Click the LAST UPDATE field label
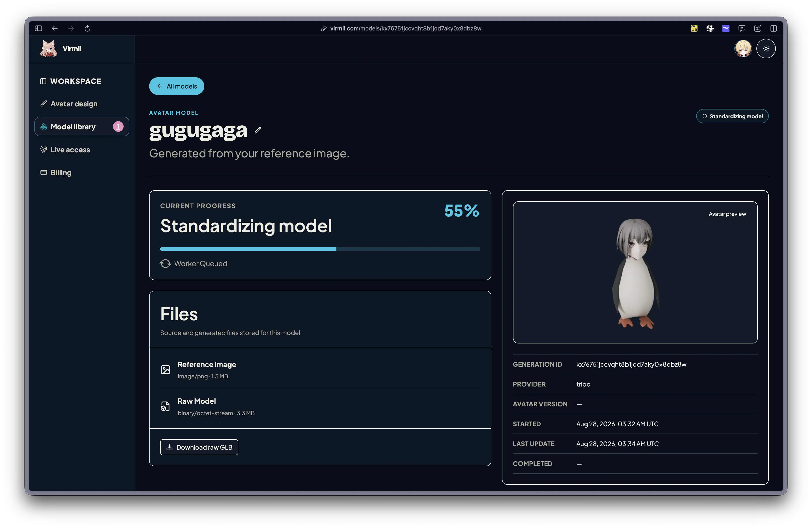The image size is (812, 528). point(534,444)
